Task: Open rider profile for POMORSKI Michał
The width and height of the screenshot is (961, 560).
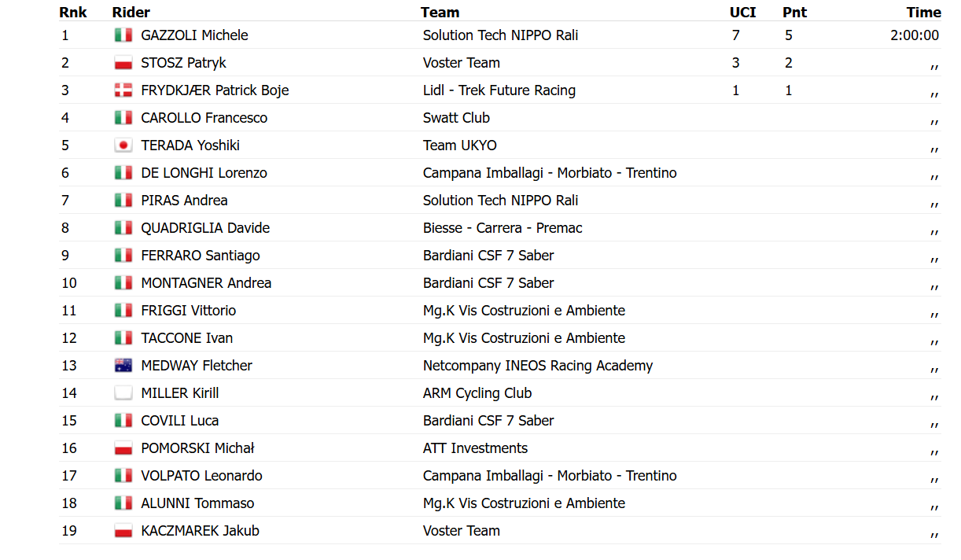Action: (197, 448)
